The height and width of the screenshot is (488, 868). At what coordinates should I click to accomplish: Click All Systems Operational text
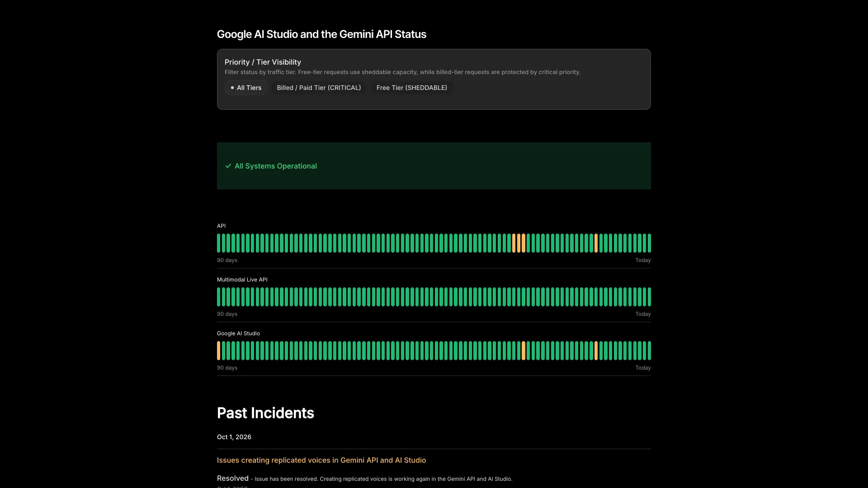pos(276,166)
